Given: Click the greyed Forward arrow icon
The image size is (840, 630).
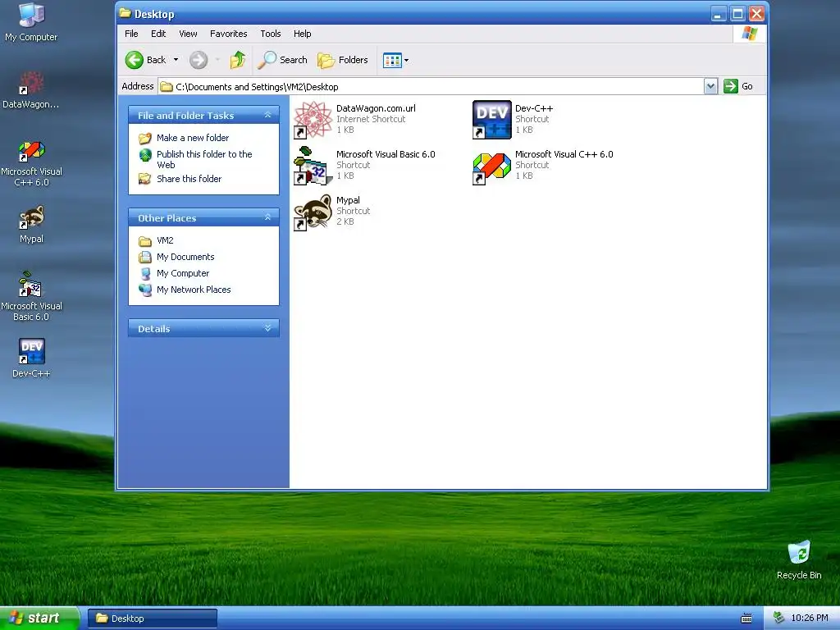Looking at the screenshot, I should click(x=199, y=60).
